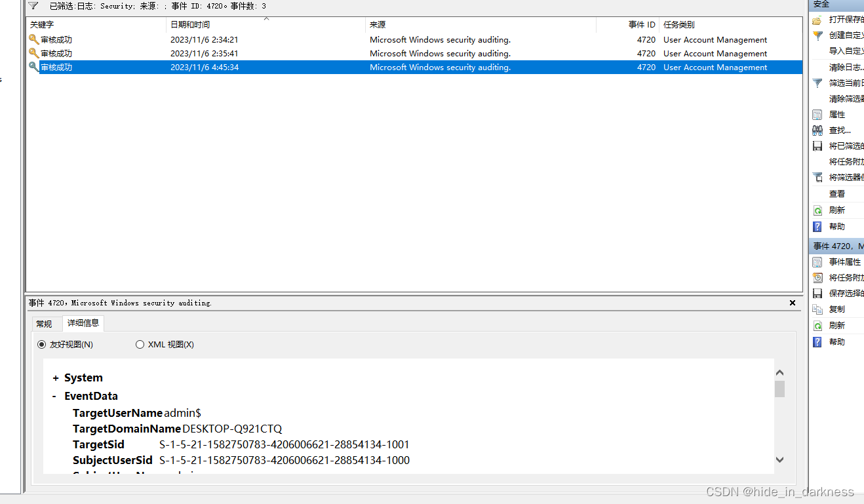
Task: Collapse the EventData node
Action: coord(56,397)
